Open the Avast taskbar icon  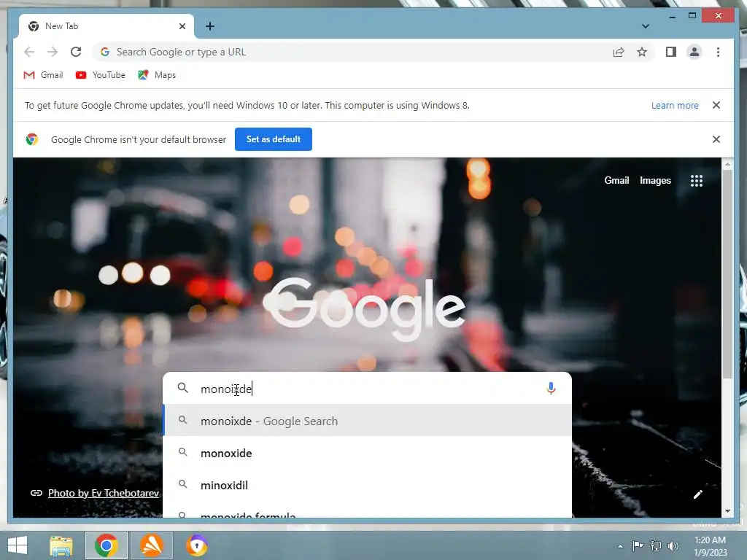pyautogui.click(x=152, y=545)
